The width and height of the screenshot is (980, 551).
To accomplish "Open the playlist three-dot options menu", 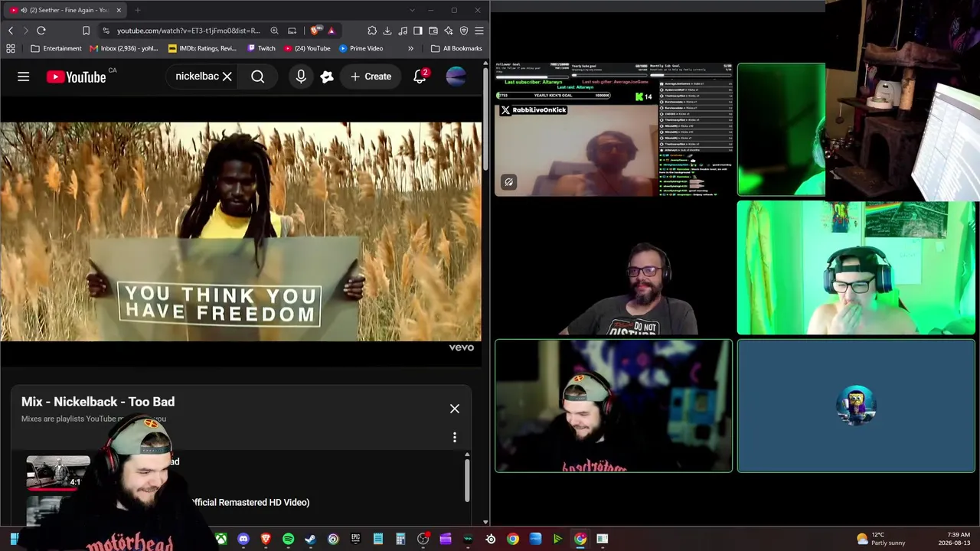I will point(455,437).
